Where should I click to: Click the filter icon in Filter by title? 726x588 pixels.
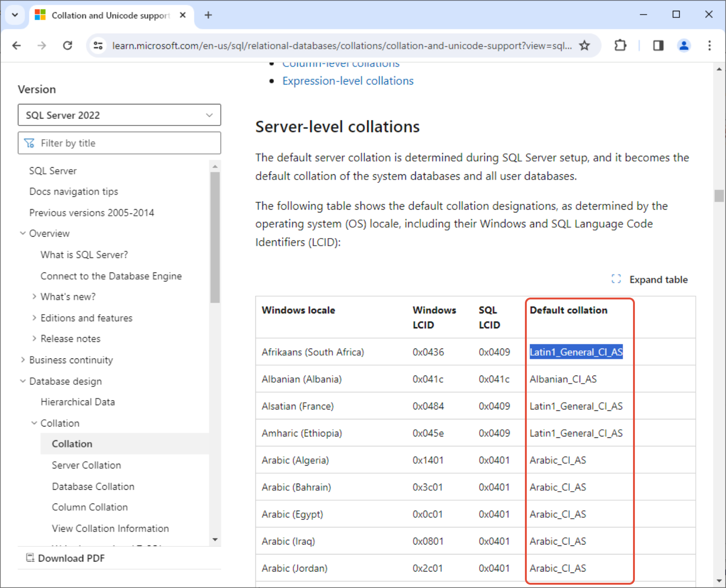tap(29, 143)
